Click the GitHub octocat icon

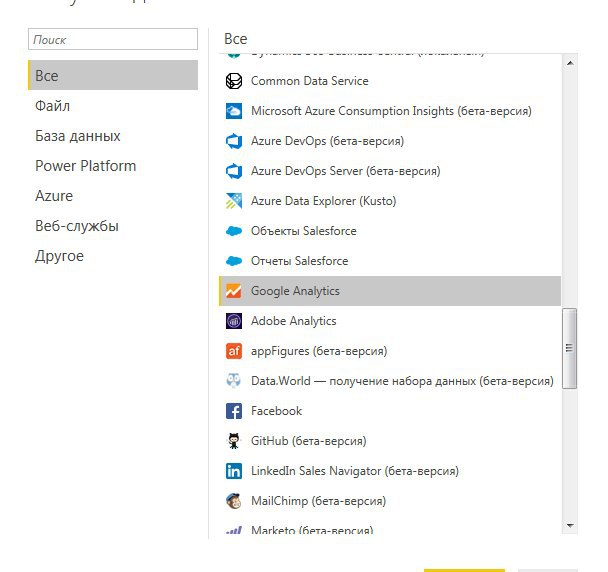click(x=234, y=441)
